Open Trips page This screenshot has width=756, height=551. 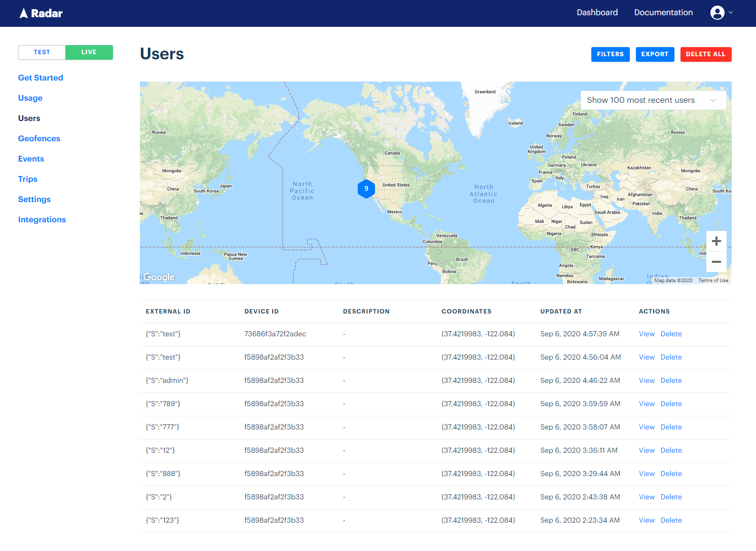point(28,179)
